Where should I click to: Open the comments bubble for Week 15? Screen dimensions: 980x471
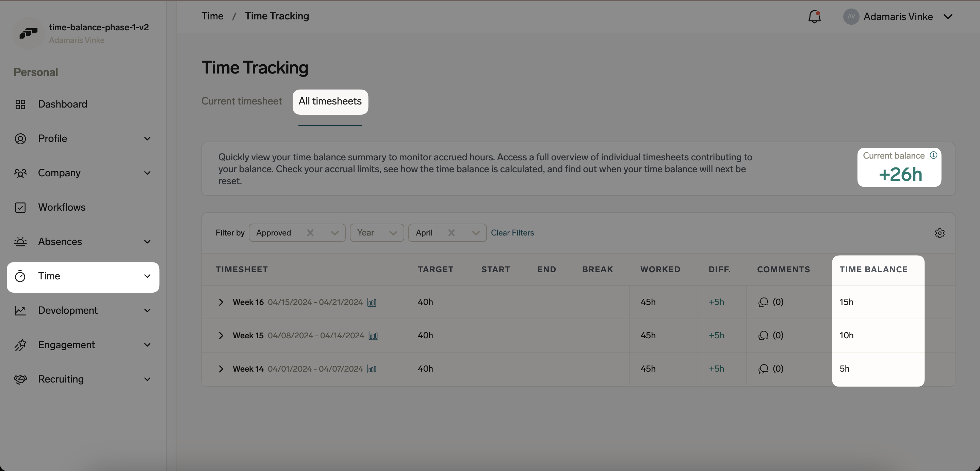tap(763, 336)
